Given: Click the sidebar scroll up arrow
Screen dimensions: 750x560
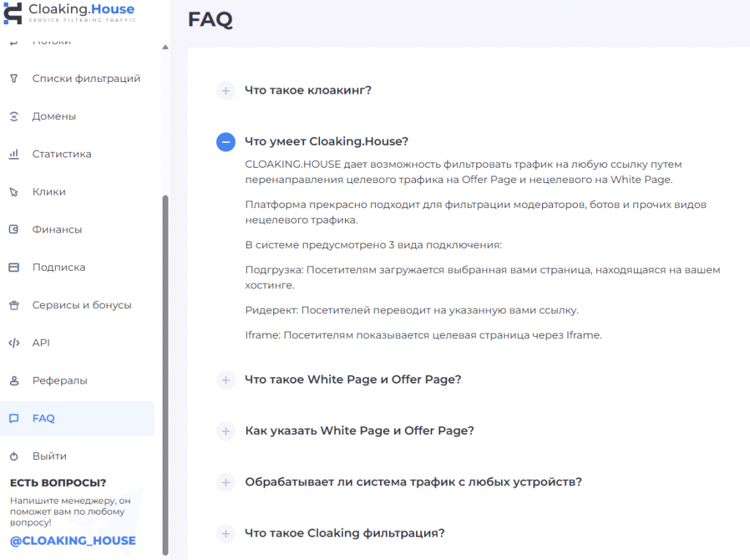Looking at the screenshot, I should [166, 47].
